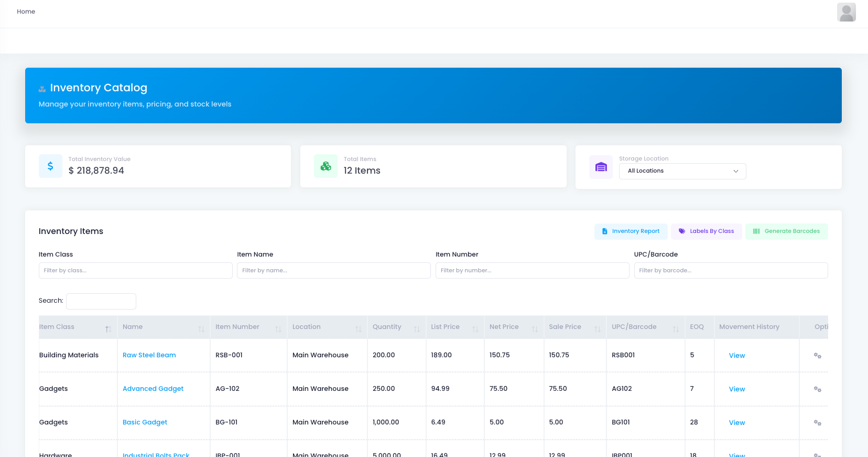Click the user avatar in top right
Image resolution: width=868 pixels, height=457 pixels.
pyautogui.click(x=846, y=12)
